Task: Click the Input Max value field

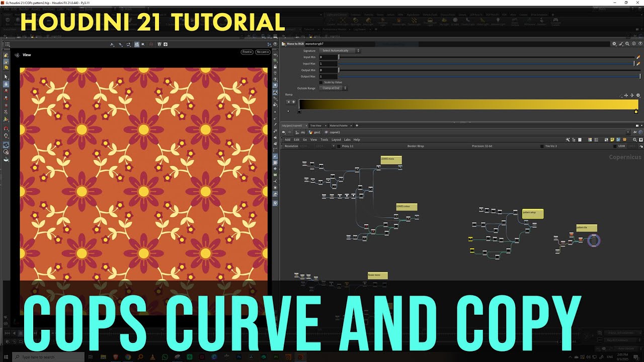Action: coord(328,64)
